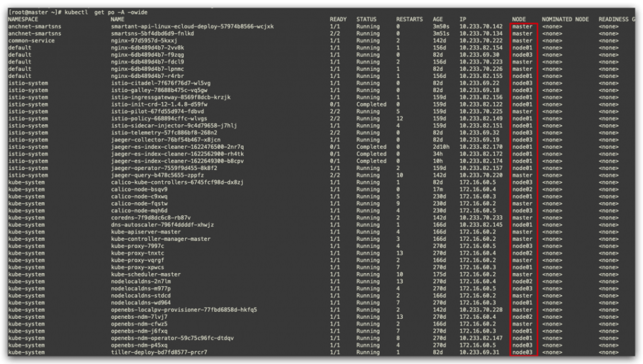Select pod kube-apiserver-master
The image size is (643, 364).
[x=146, y=232]
